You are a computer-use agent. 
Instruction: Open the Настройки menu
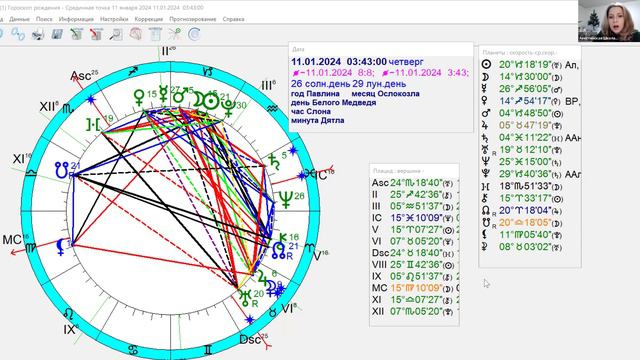[x=114, y=19]
